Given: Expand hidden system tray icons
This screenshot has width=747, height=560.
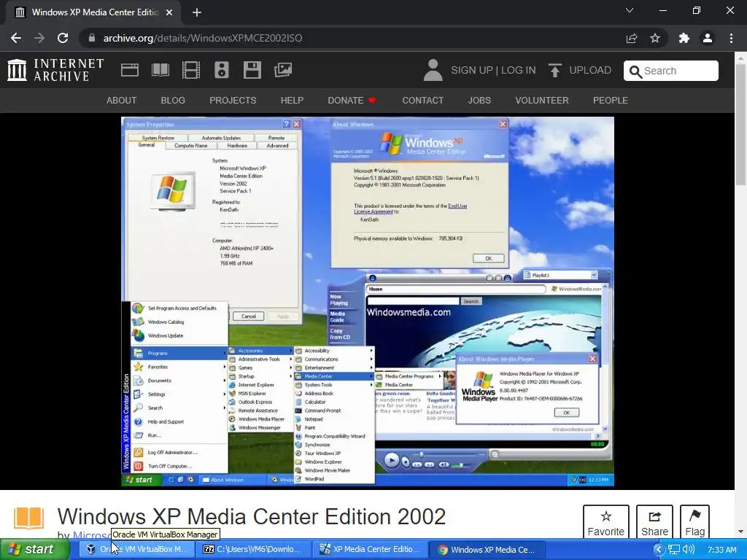Looking at the screenshot, I should pos(659,550).
